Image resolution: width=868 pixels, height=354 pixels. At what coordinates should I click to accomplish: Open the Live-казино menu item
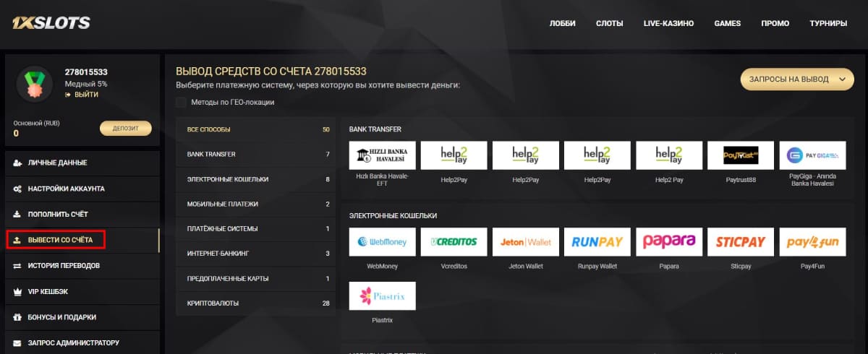click(x=668, y=23)
